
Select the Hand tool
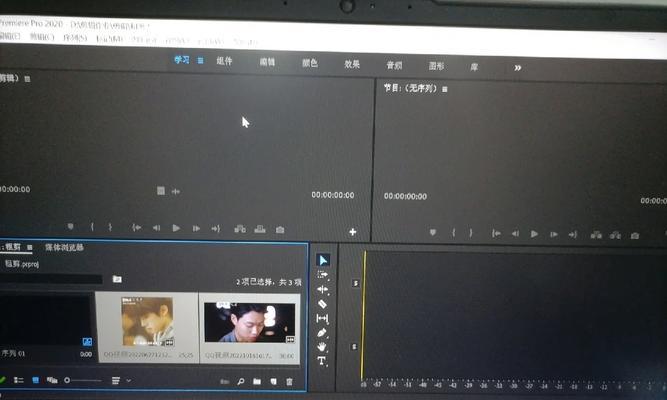click(322, 347)
